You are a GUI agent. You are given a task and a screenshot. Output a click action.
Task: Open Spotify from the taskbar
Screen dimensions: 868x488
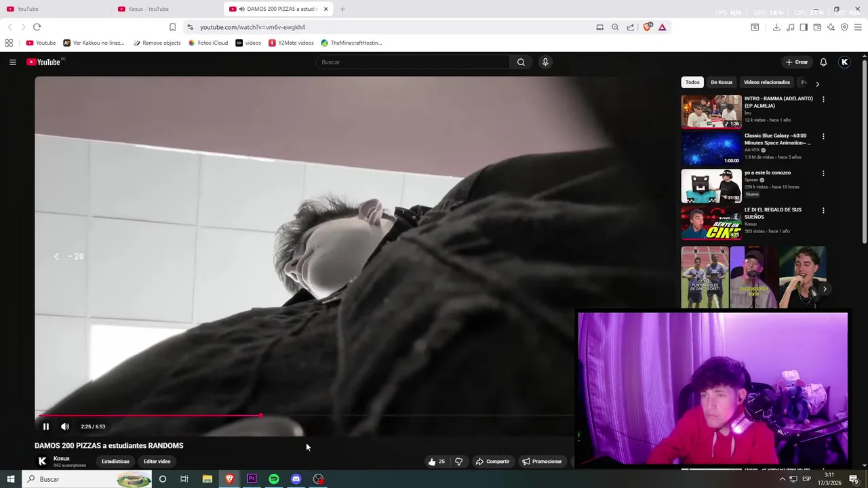(274, 479)
